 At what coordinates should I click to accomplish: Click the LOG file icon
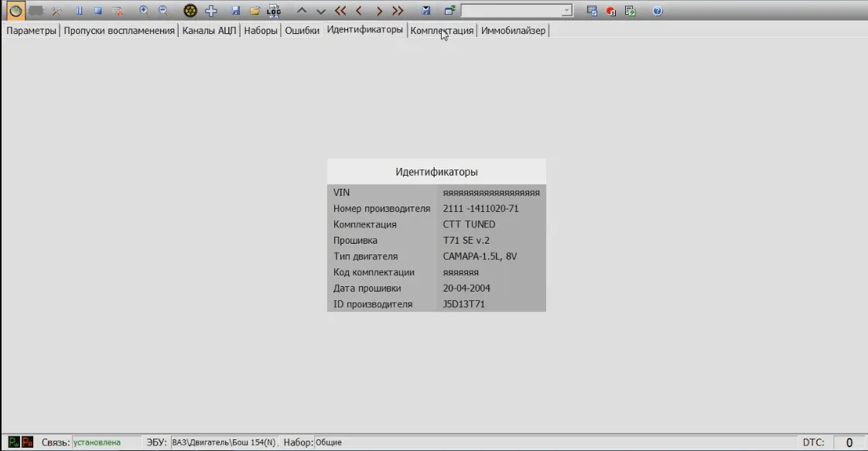tap(274, 11)
